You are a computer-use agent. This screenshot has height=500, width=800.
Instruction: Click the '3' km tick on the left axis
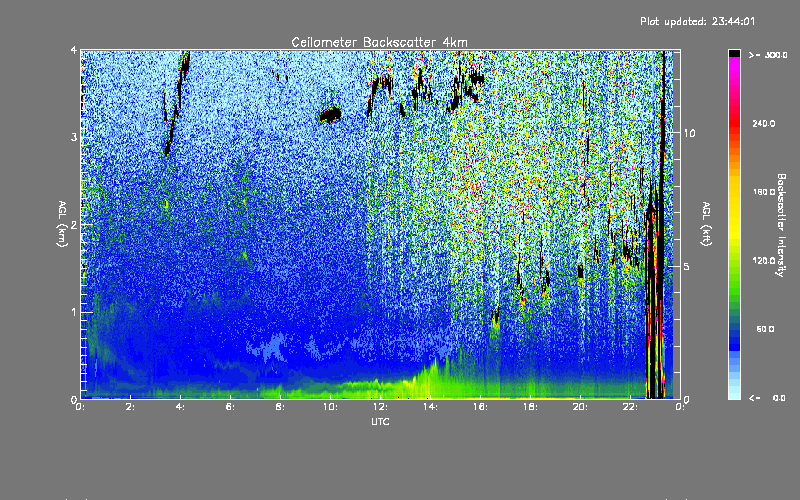73,137
